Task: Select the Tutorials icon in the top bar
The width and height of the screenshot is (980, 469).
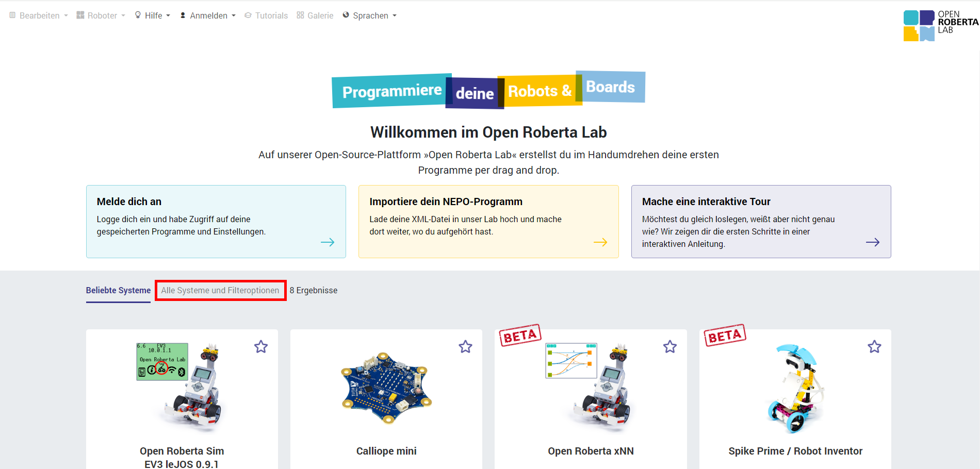Action: [249, 15]
